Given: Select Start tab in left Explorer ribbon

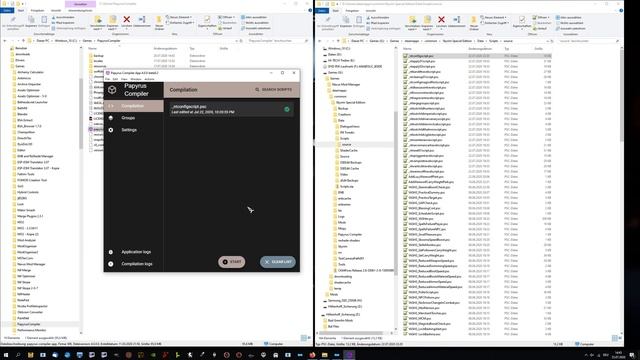Looking at the screenshot, I should tap(21, 10).
